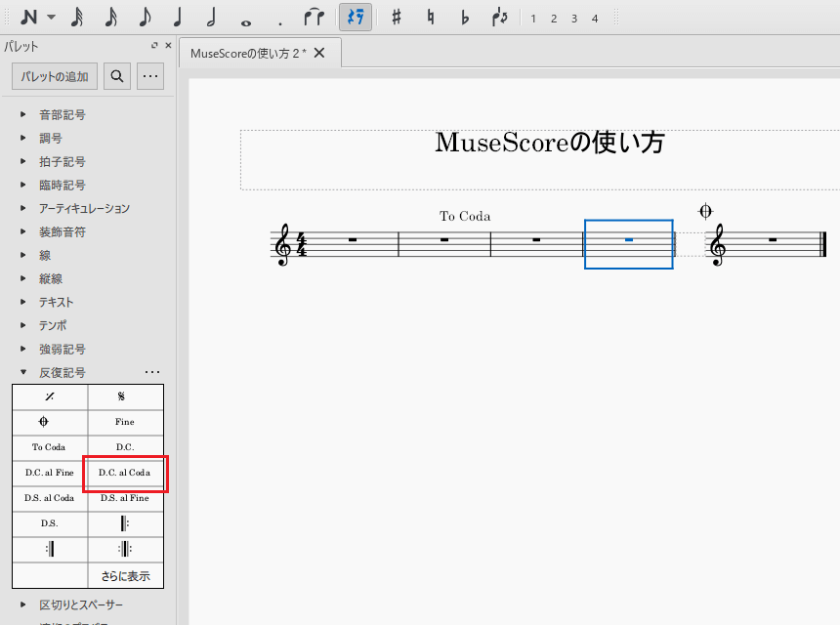The height and width of the screenshot is (625, 840).
Task: Select Fine in repeat palette
Action: pos(126,422)
